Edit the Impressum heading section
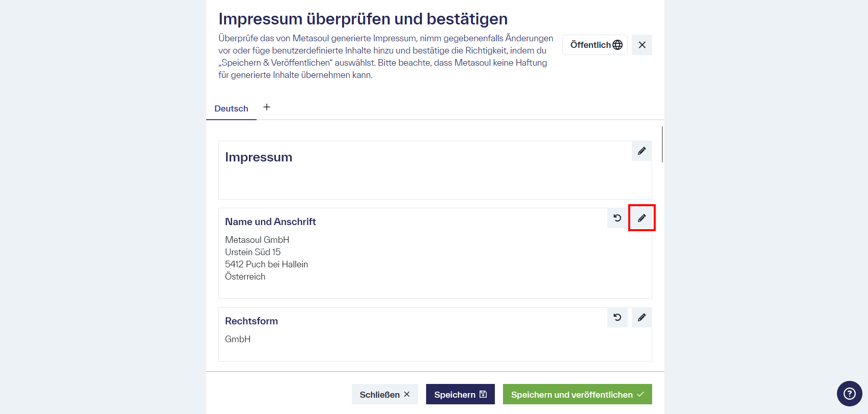The height and width of the screenshot is (414, 868). (x=641, y=151)
